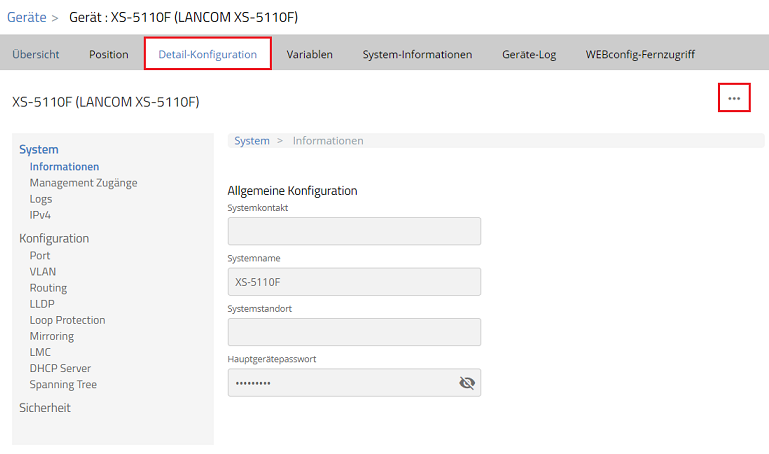Go back to Geräte breadcrumb
The image size is (769, 454).
click(26, 17)
